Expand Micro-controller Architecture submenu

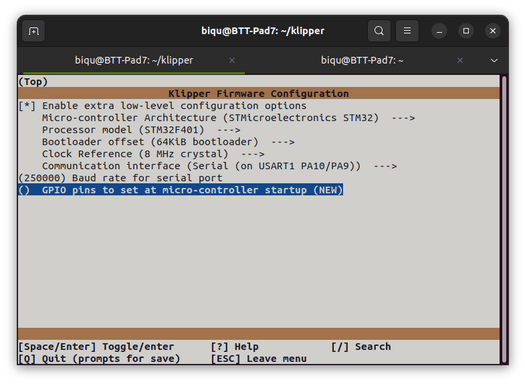(x=228, y=118)
